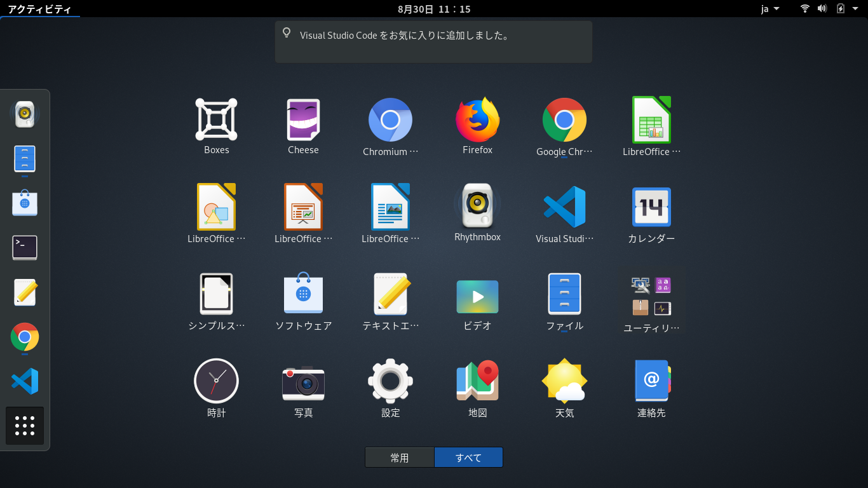
Task: Select the すべて all apps tab
Action: (468, 457)
